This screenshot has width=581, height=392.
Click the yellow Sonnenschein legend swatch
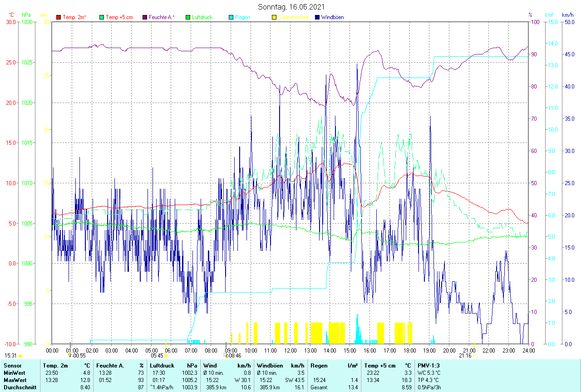(x=274, y=17)
